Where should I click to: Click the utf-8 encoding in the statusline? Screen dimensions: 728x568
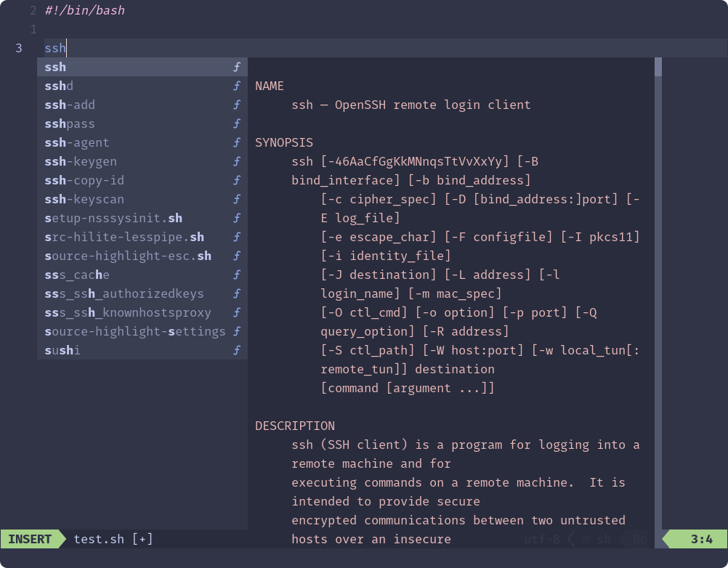[542, 539]
